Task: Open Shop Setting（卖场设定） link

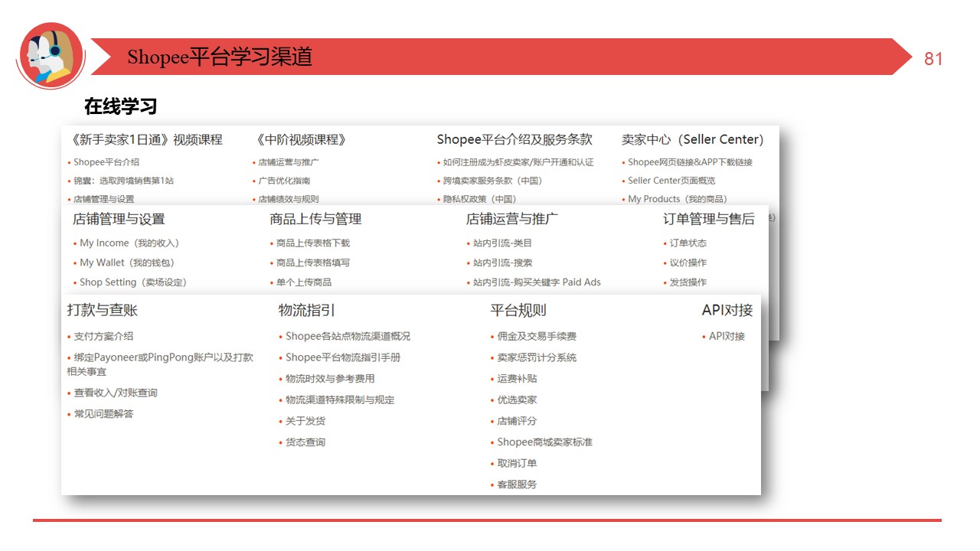Action: click(133, 282)
